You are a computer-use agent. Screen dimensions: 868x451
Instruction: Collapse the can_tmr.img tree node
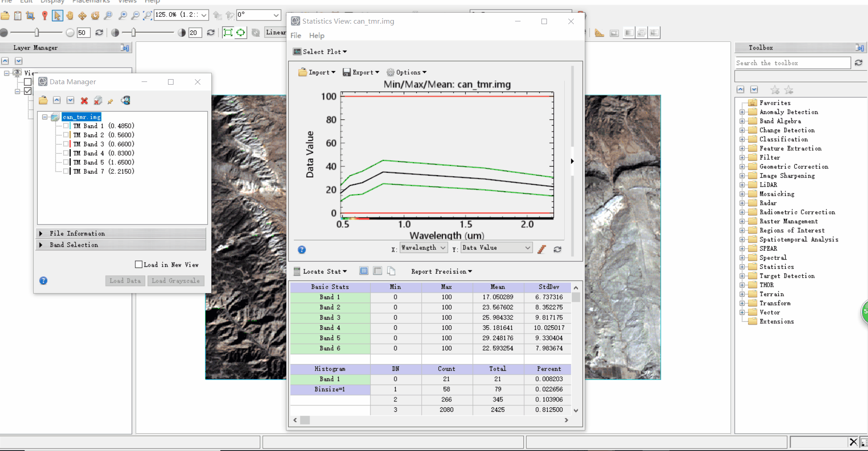(x=45, y=117)
